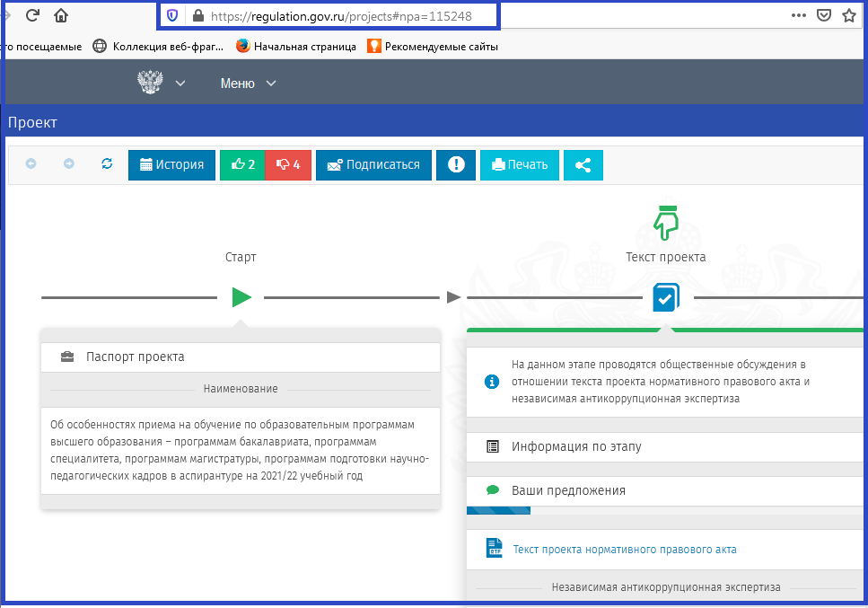Click the RTF document file icon
Viewport: 868px width, 608px height.
pos(494,548)
